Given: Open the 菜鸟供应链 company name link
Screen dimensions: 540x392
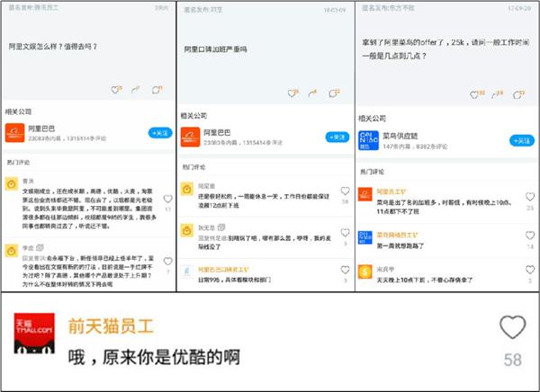Looking at the screenshot, I should [x=404, y=135].
